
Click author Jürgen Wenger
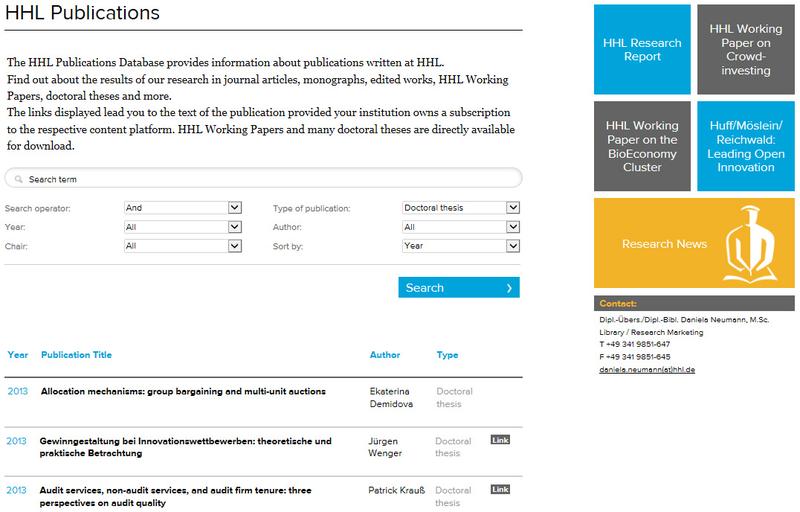point(385,447)
